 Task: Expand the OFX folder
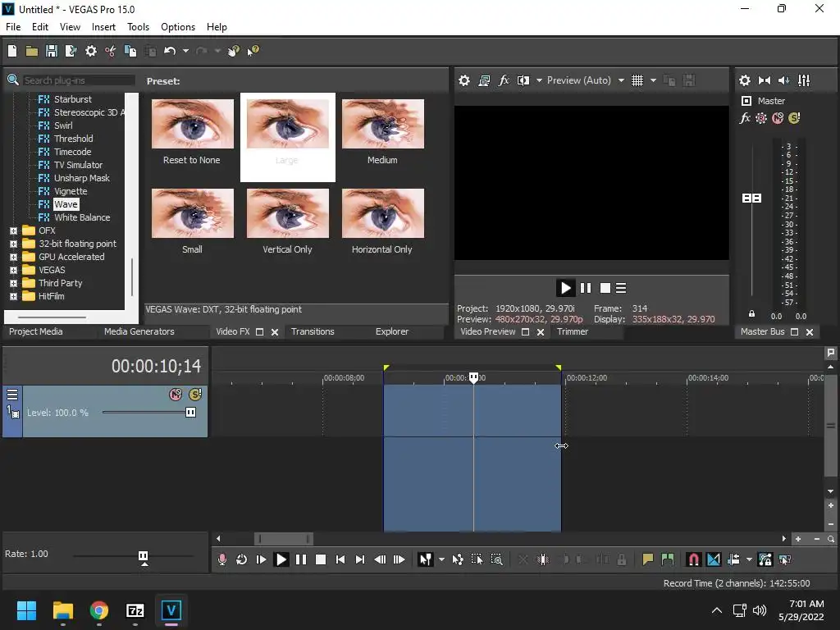pos(13,231)
